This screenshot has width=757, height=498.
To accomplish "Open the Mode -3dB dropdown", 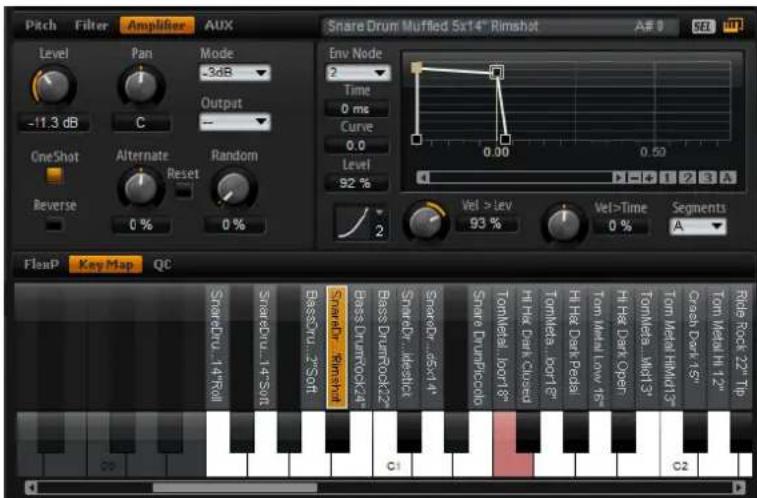I will [235, 73].
